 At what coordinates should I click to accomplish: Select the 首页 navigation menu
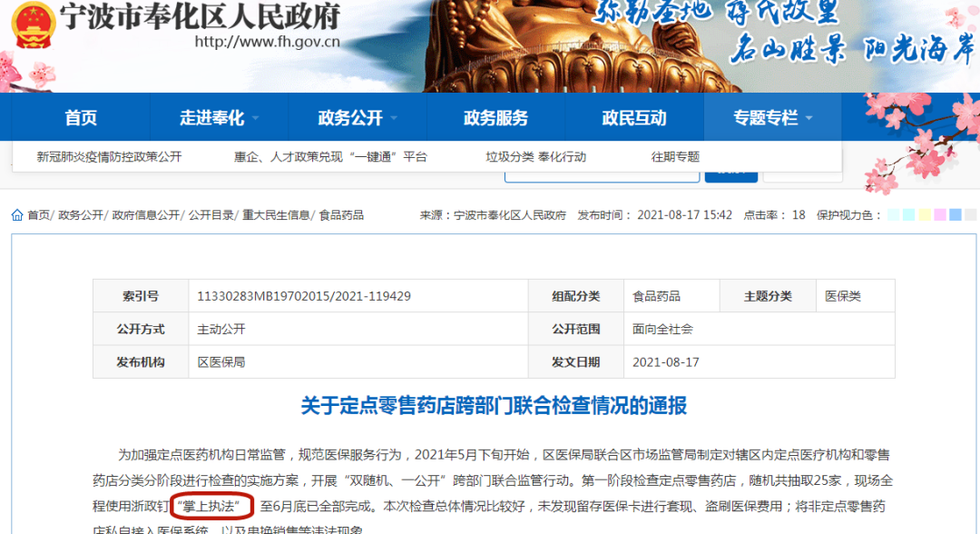point(82,116)
